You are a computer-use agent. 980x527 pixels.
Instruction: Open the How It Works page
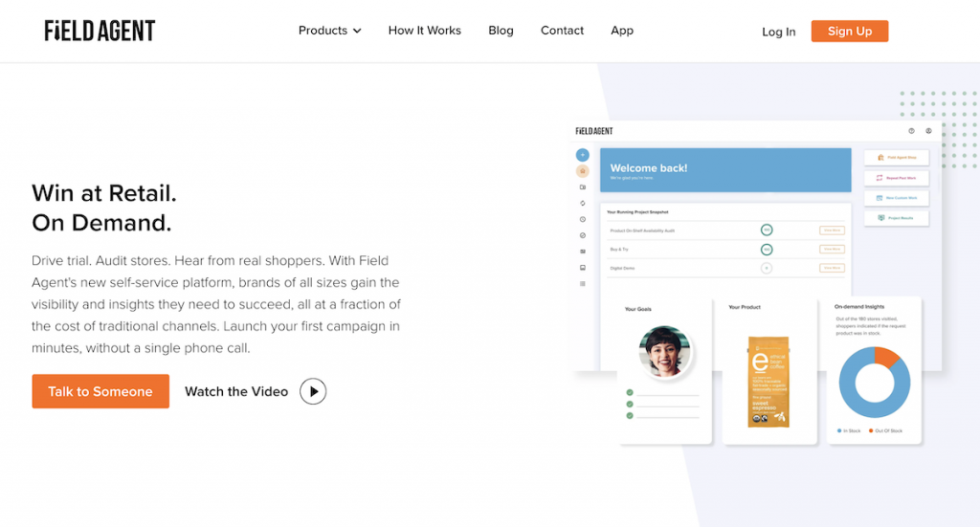424,31
